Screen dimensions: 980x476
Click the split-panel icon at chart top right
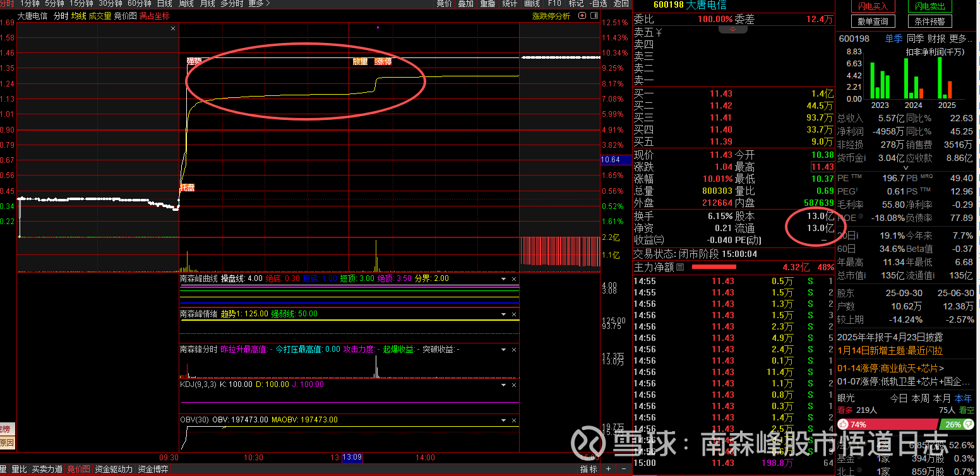[x=594, y=16]
